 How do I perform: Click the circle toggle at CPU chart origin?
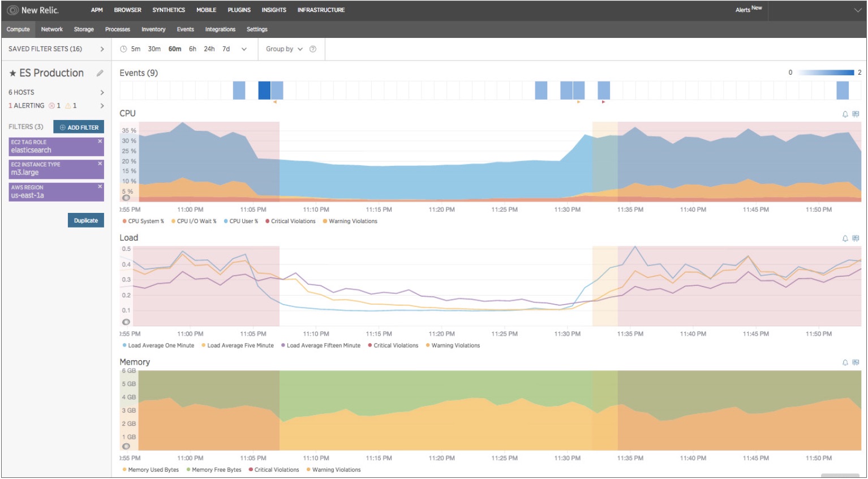[126, 198]
